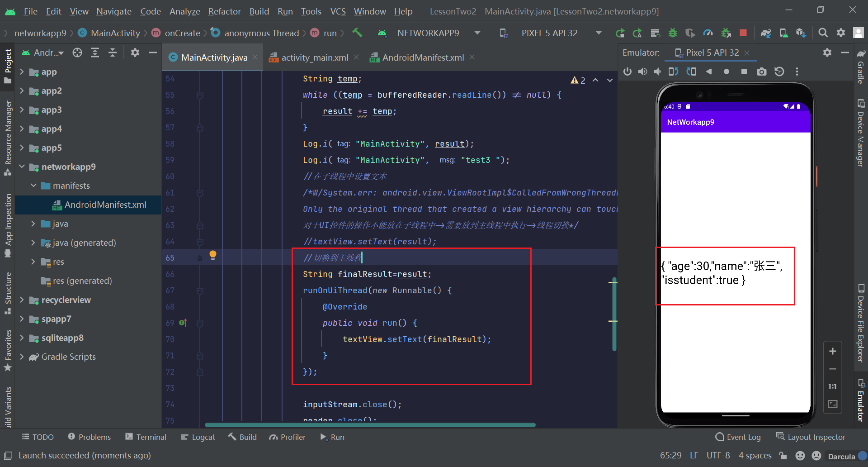868x467 pixels.
Task: Rotate the emulator counterclockwise
Action: [673, 71]
